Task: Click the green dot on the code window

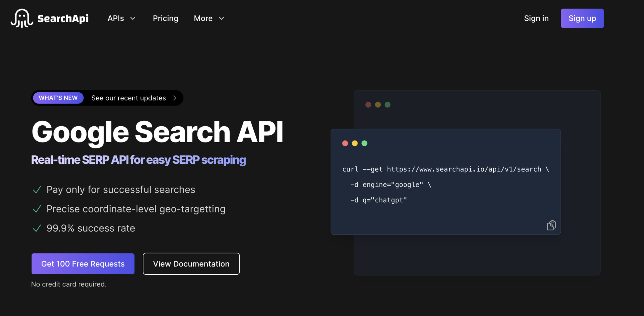Action: point(365,143)
